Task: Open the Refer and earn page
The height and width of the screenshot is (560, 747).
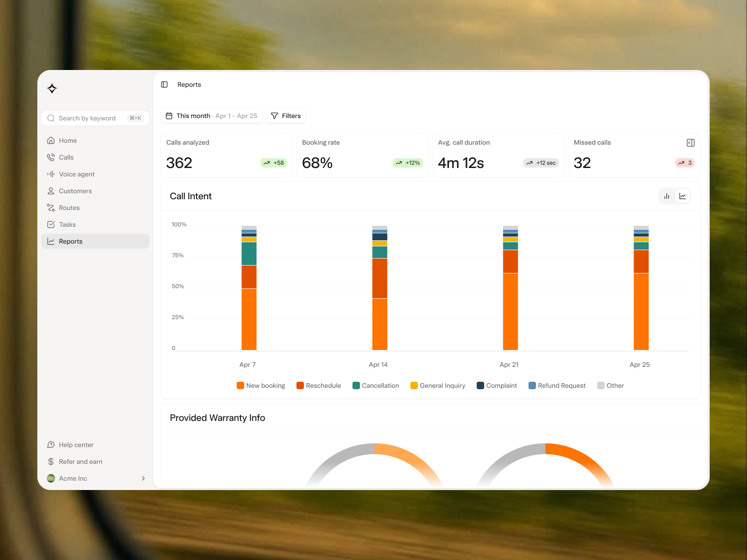Action: (x=80, y=462)
